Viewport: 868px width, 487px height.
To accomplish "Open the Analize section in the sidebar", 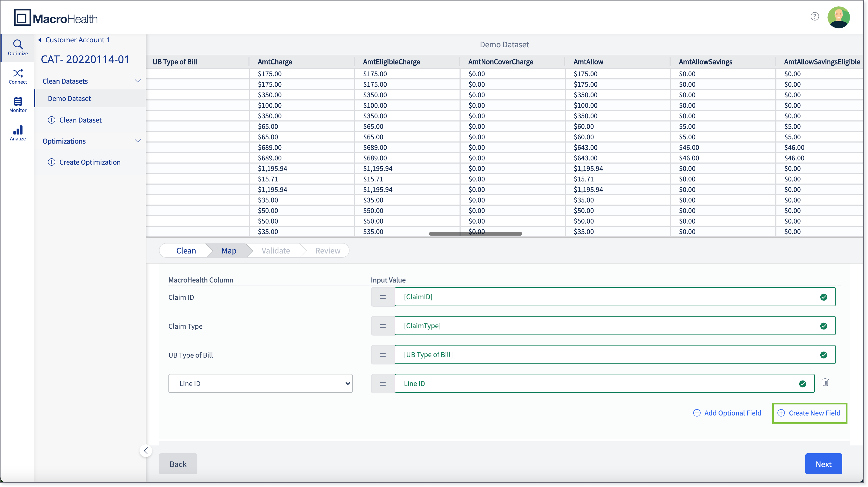I will pyautogui.click(x=18, y=133).
